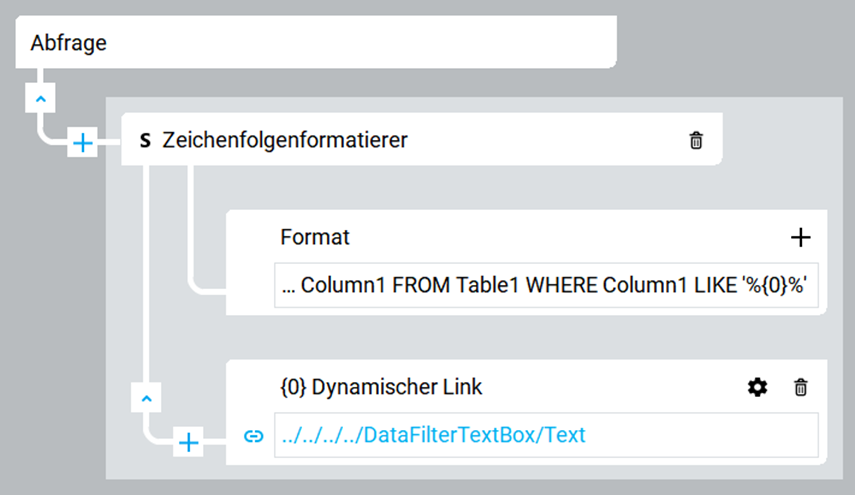
Task: Click the blue plus next to Dynamischer Link
Action: click(188, 442)
